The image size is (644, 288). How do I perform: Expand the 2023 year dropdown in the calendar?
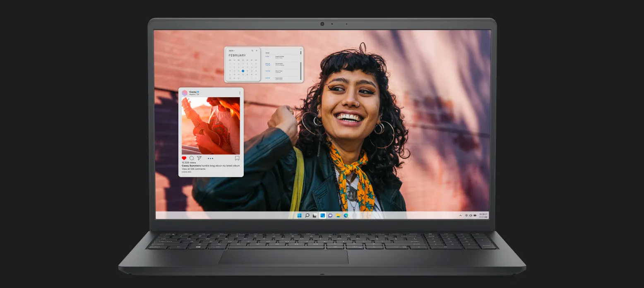(x=231, y=50)
